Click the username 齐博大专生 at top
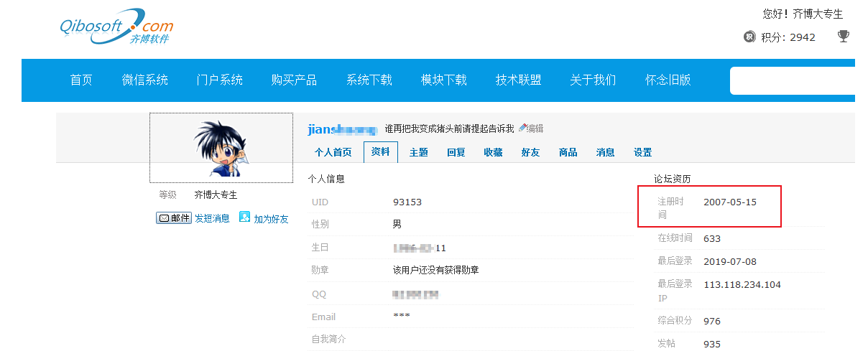 click(818, 14)
